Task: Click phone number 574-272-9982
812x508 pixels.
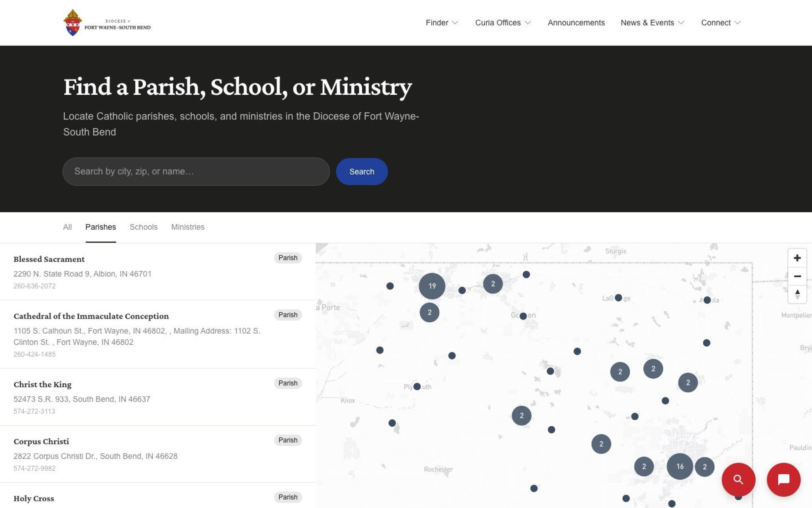Action: pos(35,468)
